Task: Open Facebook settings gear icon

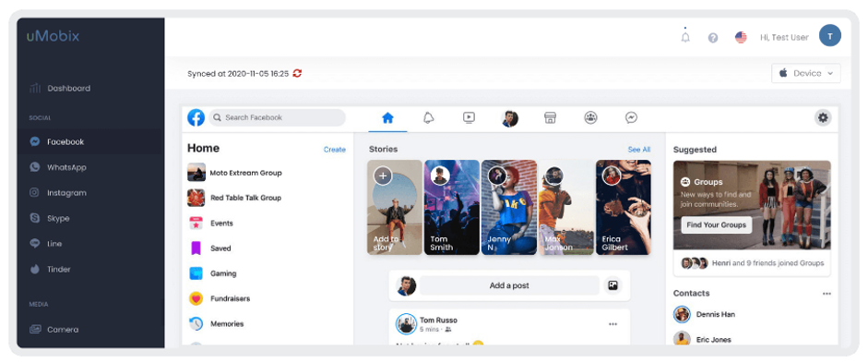Action: (823, 117)
